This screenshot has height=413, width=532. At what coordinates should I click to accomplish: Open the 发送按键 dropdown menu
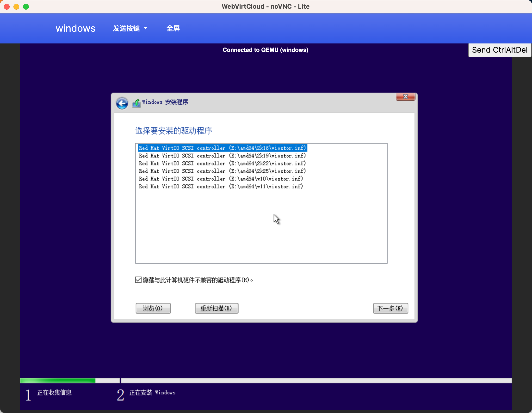[x=130, y=29]
